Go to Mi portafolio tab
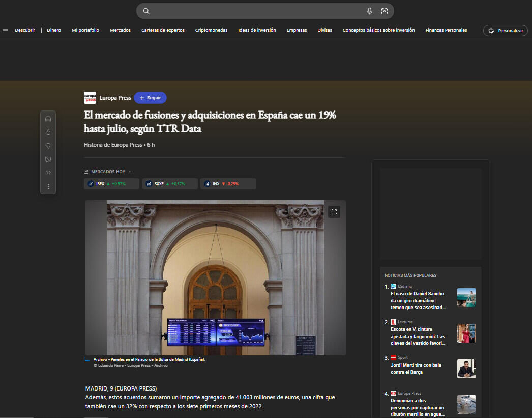Screen dimensions: 532x418 point(85,30)
